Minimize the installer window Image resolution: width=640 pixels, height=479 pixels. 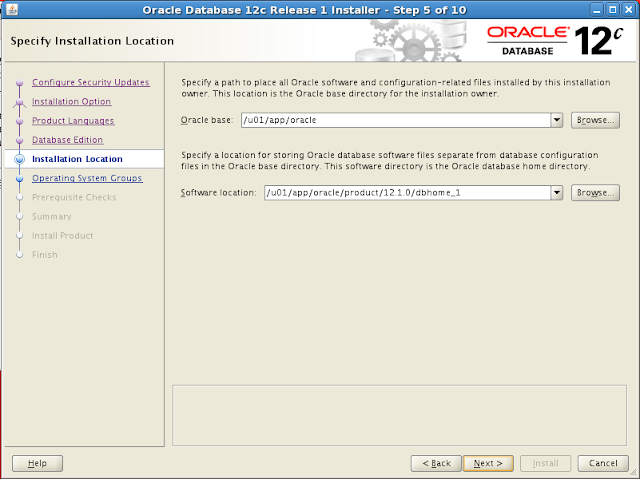pyautogui.click(x=597, y=9)
